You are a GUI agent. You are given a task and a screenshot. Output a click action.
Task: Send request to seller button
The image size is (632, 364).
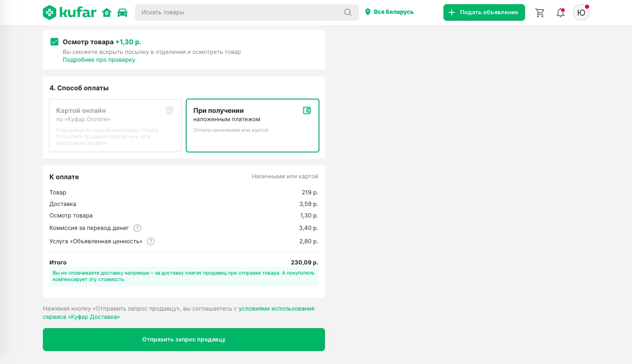[x=183, y=340]
